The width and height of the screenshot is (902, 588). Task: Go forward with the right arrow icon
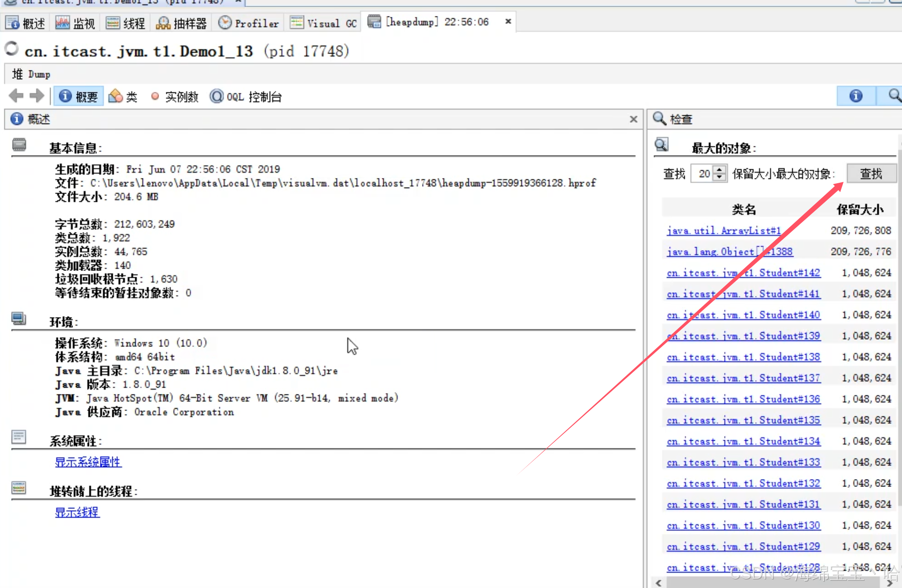click(37, 95)
